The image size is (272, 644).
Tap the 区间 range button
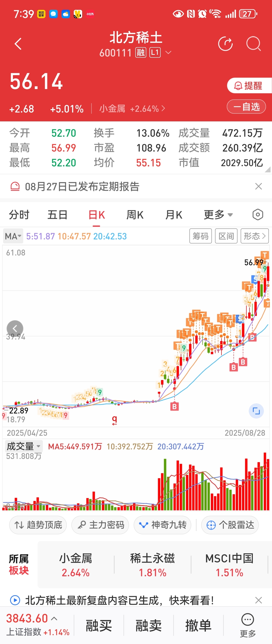click(226, 236)
